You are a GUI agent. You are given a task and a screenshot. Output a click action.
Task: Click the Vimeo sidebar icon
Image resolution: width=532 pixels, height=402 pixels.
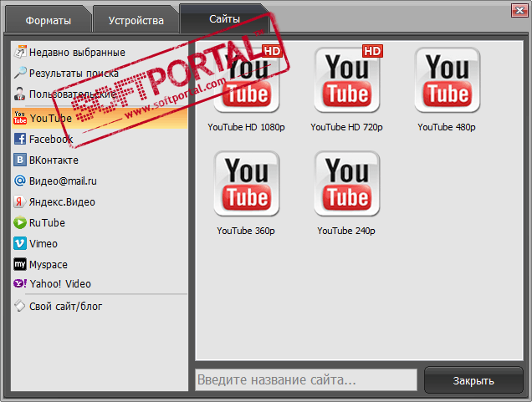tap(20, 243)
